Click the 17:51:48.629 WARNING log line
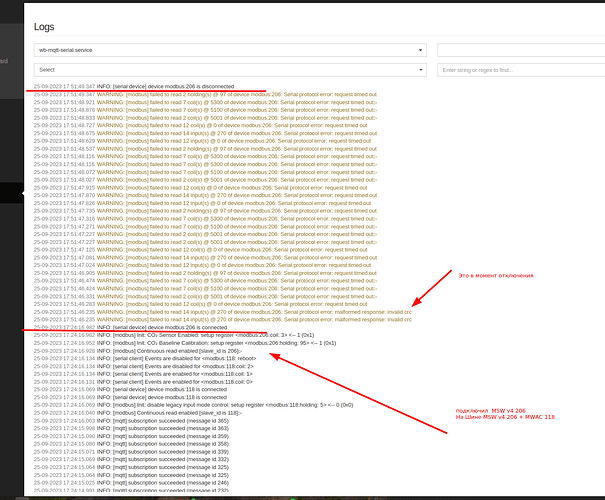605x500 pixels. [x=203, y=141]
